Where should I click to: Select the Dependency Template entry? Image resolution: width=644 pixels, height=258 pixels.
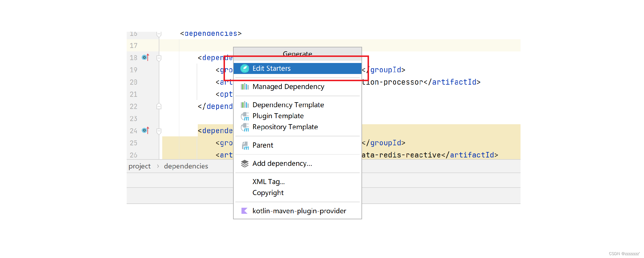coord(297,105)
